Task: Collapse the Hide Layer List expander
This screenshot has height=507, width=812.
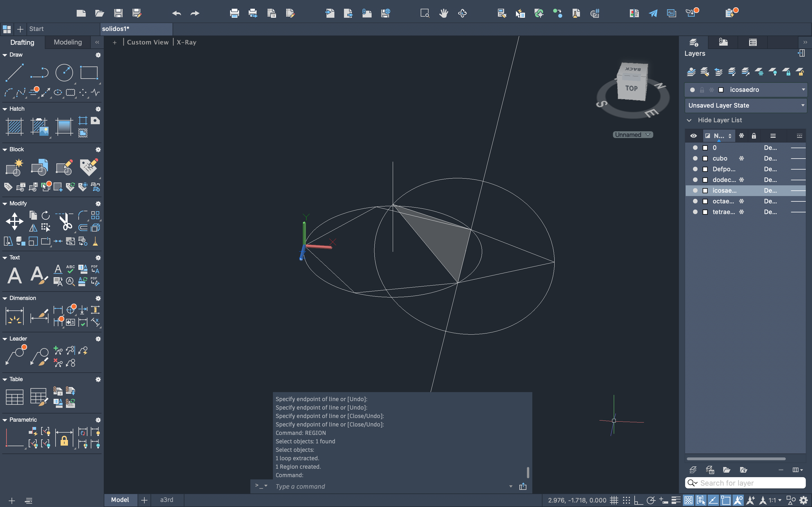Action: tap(689, 120)
